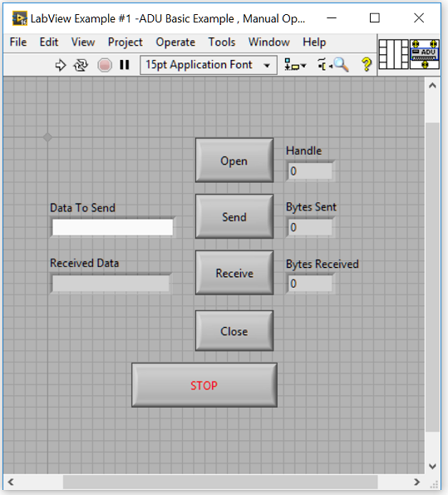Toggle the Receive button

tap(234, 273)
